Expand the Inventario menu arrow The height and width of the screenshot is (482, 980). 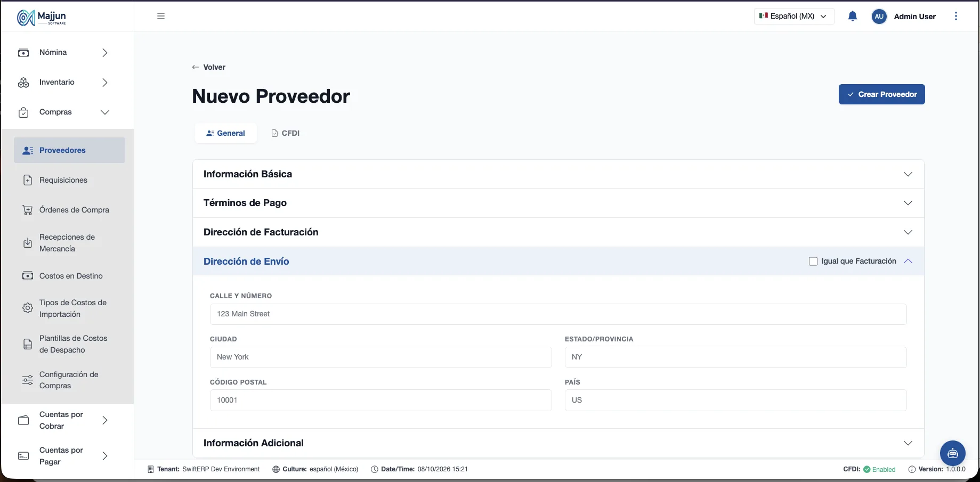105,83
